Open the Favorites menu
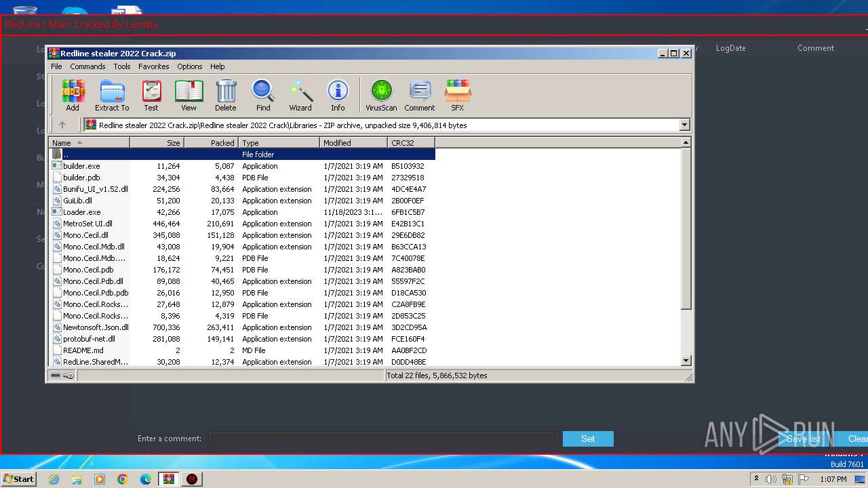The width and height of the screenshot is (868, 488). pyautogui.click(x=154, y=66)
